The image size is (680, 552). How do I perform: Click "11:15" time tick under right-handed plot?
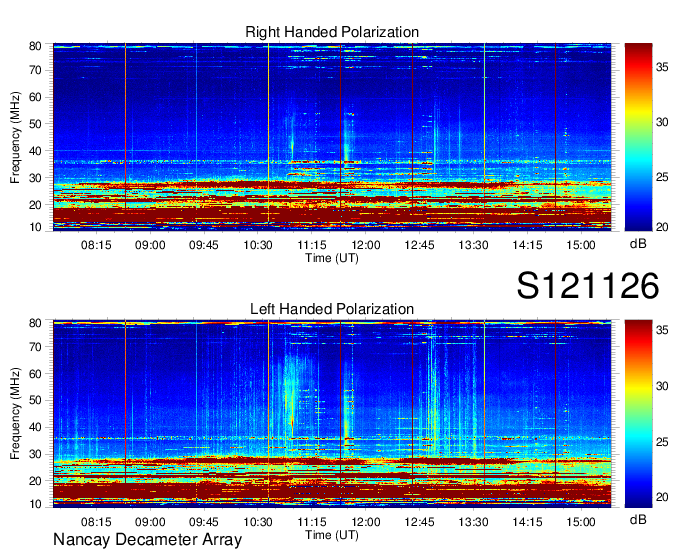click(312, 245)
